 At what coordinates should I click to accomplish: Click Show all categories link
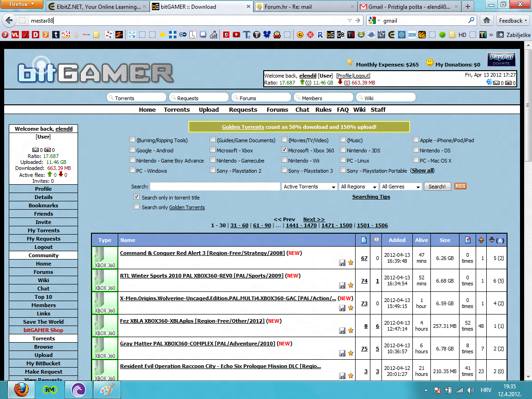click(x=423, y=170)
